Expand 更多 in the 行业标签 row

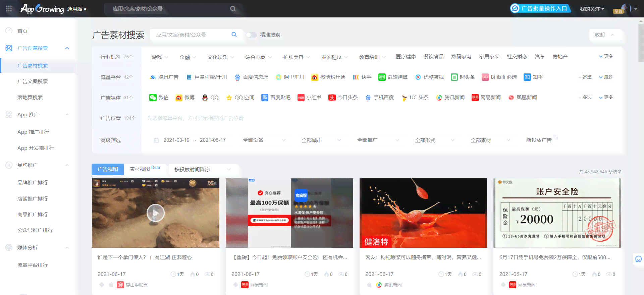(x=606, y=57)
